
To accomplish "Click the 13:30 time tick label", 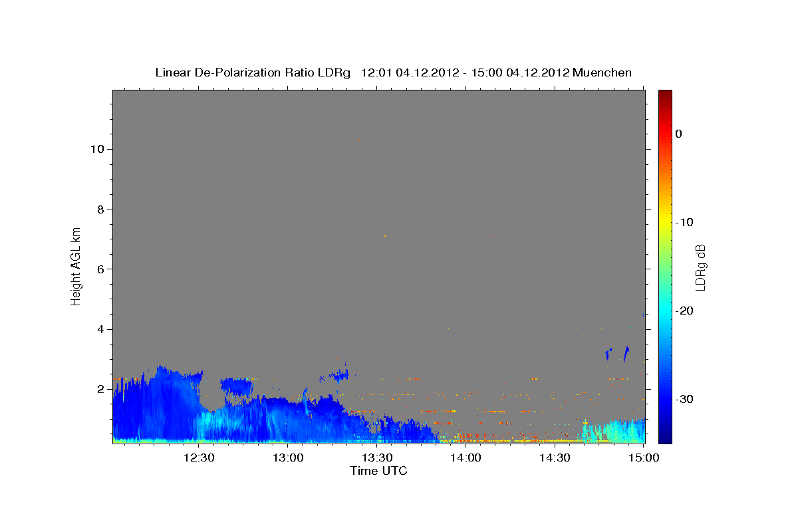I will tap(376, 458).
